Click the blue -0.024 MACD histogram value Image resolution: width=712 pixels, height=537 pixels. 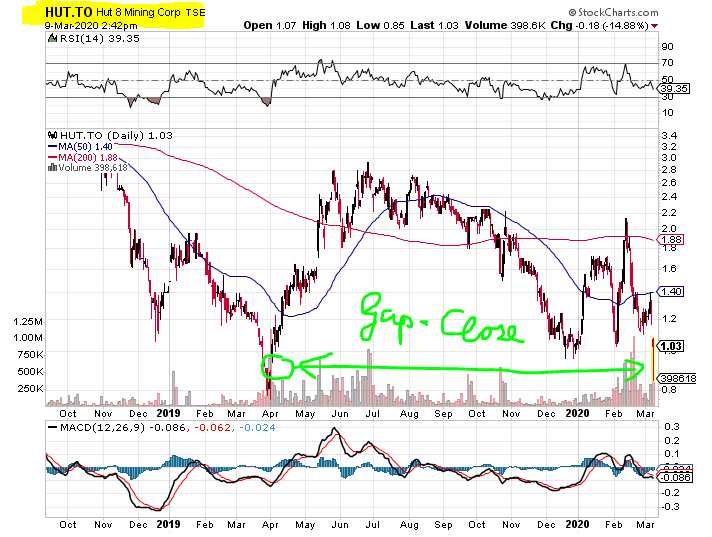[257, 428]
